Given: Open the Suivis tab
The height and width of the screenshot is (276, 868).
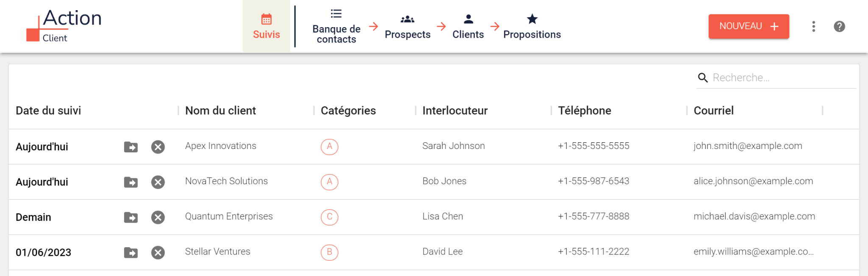Looking at the screenshot, I should click(266, 26).
